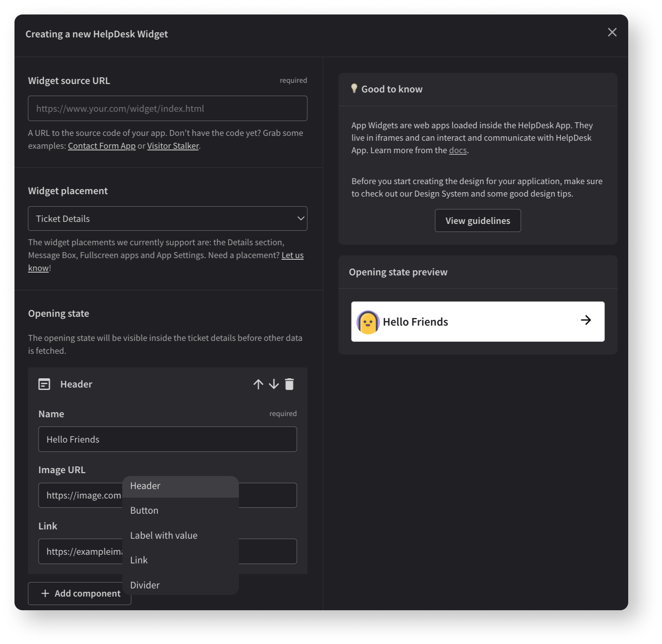Click the lightbulb icon in Good to know
Screen dimensions: 662x644
[354, 89]
